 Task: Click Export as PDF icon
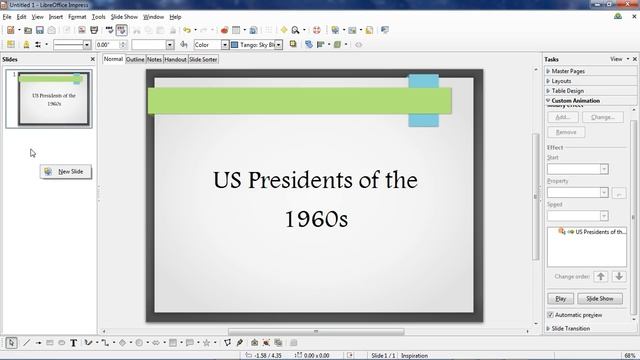point(82,30)
